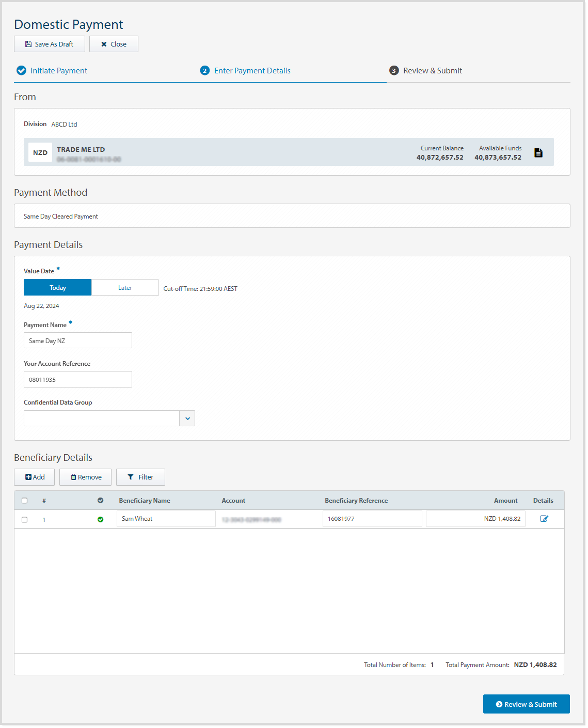Select the Today value date option
Viewport: 588px width, 728px height.
click(x=58, y=288)
